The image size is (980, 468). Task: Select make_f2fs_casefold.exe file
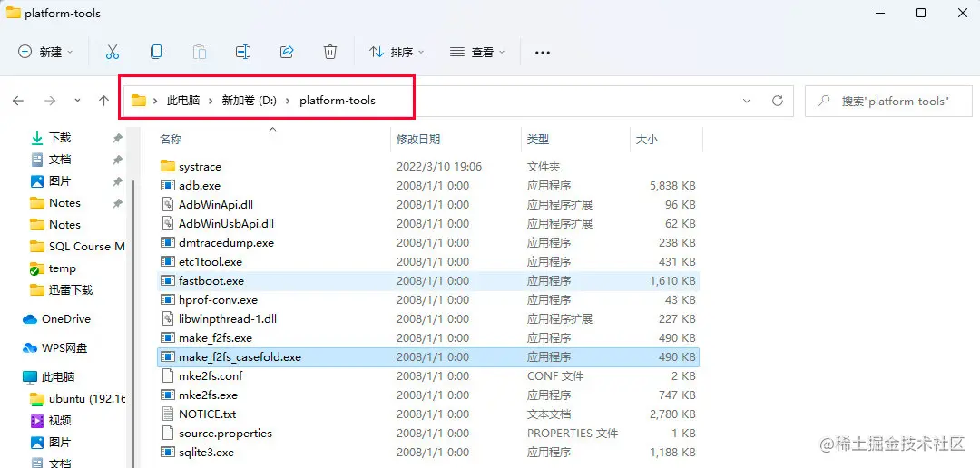[428, 356]
